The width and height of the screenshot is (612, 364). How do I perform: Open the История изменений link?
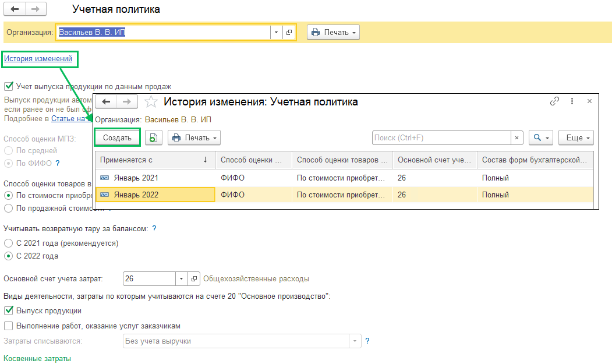coord(38,59)
